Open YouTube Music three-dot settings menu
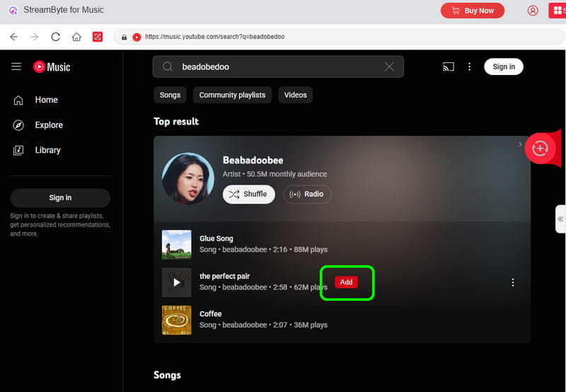 click(x=469, y=67)
